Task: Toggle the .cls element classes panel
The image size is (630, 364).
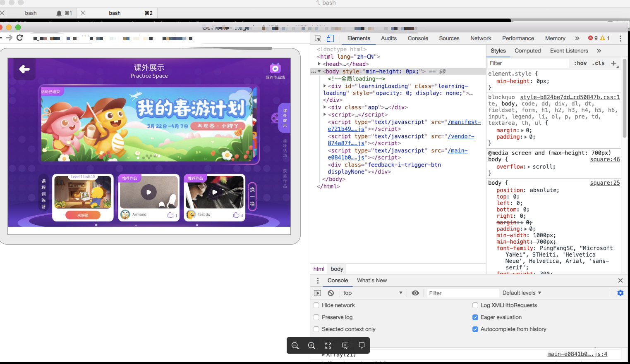Action: pyautogui.click(x=598, y=63)
